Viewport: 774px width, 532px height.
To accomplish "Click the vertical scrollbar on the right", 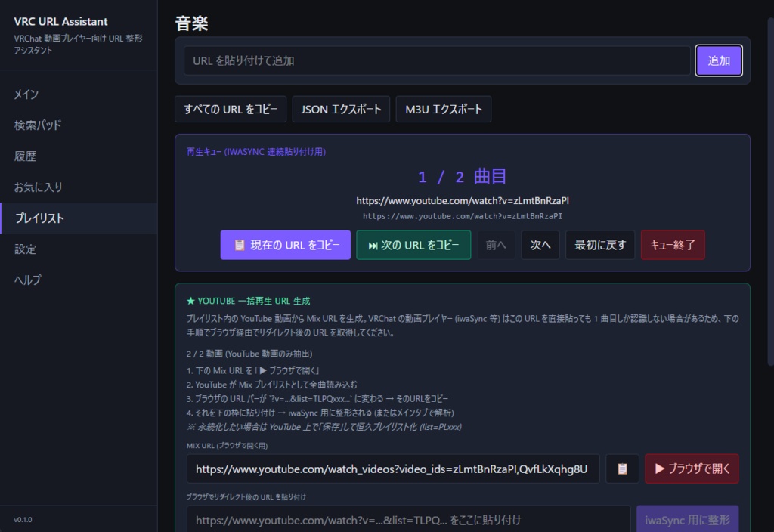I will click(x=770, y=191).
